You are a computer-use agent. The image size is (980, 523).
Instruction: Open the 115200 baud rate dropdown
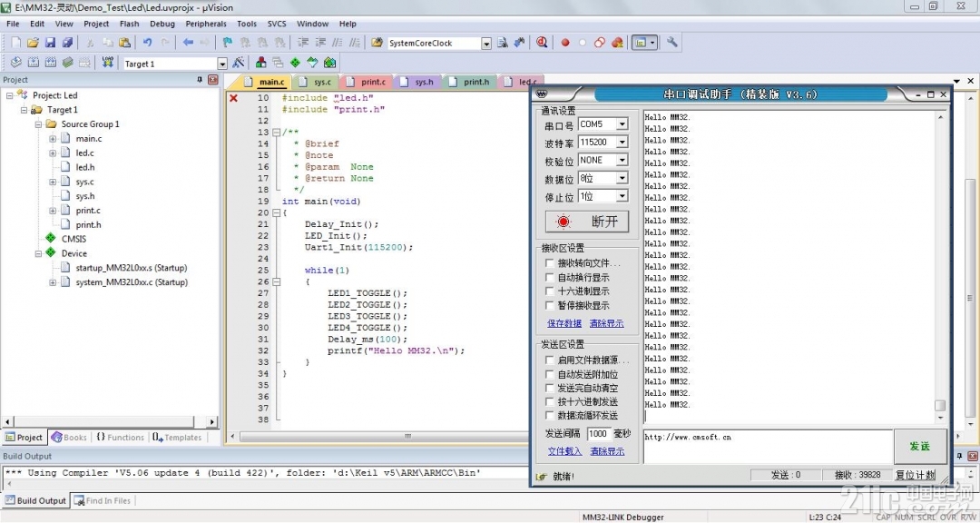click(x=622, y=143)
